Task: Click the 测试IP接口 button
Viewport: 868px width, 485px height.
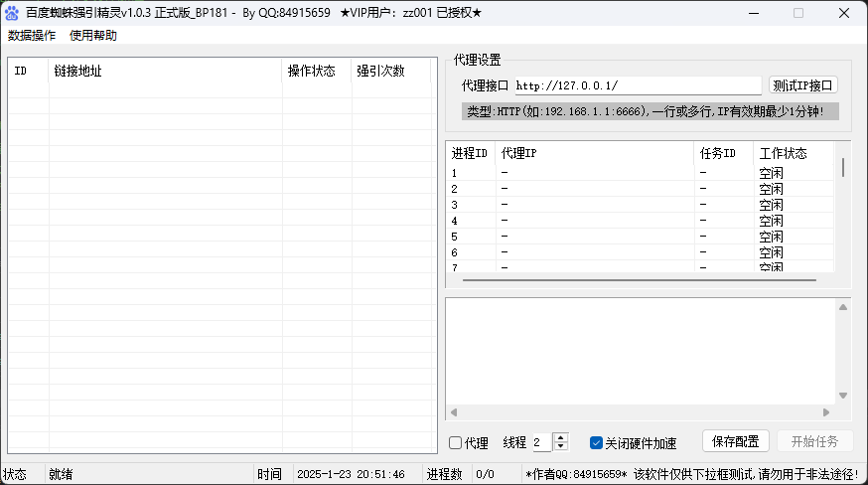Action: point(802,85)
